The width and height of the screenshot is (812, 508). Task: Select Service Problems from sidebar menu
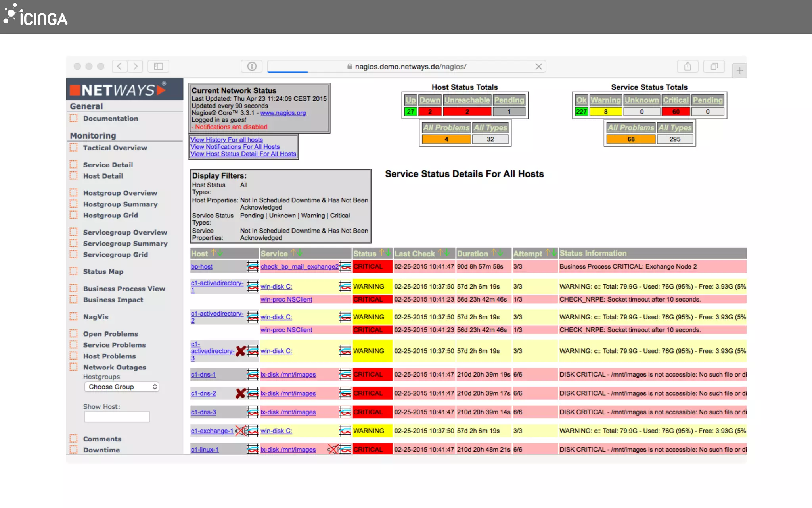click(114, 345)
